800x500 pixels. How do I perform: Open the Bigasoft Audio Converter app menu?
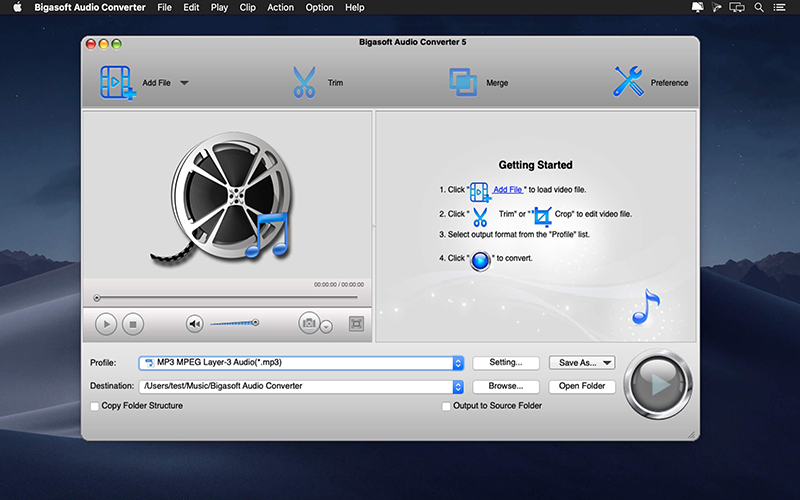pyautogui.click(x=90, y=7)
